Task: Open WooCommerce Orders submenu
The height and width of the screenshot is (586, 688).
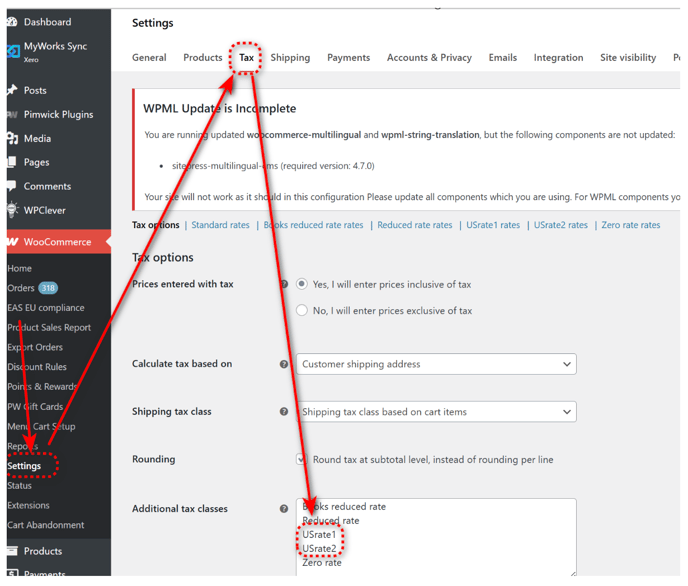Action: pos(21,288)
